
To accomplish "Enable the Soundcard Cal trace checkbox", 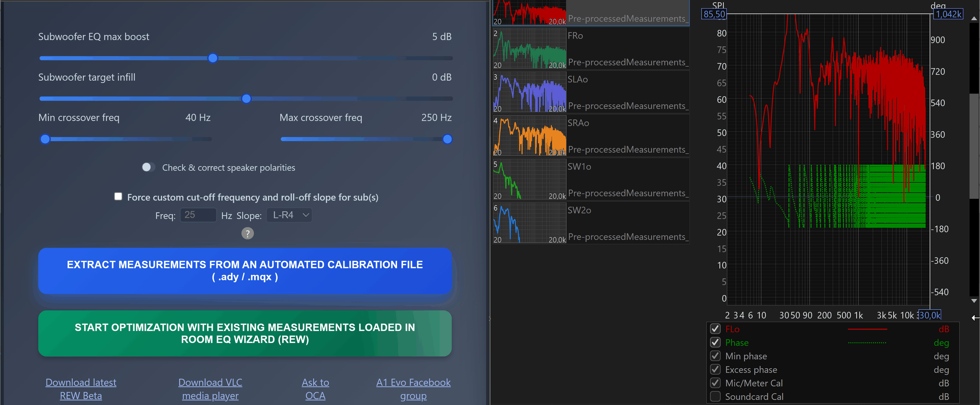I will tap(715, 397).
